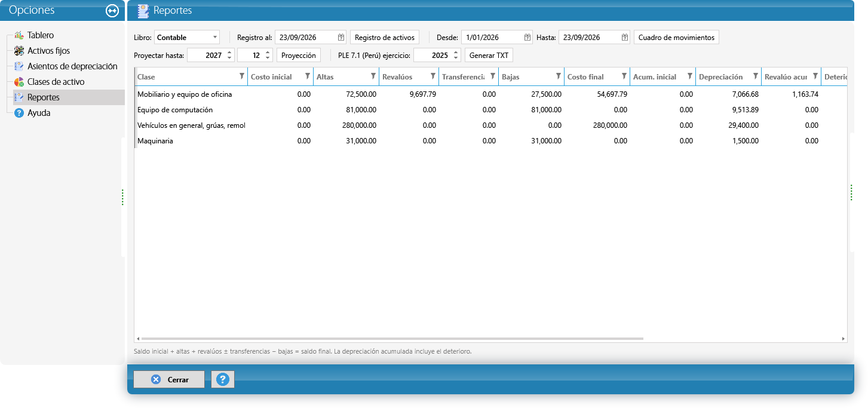The width and height of the screenshot is (868, 408).
Task: Filter the Costo inicial column
Action: (308, 76)
